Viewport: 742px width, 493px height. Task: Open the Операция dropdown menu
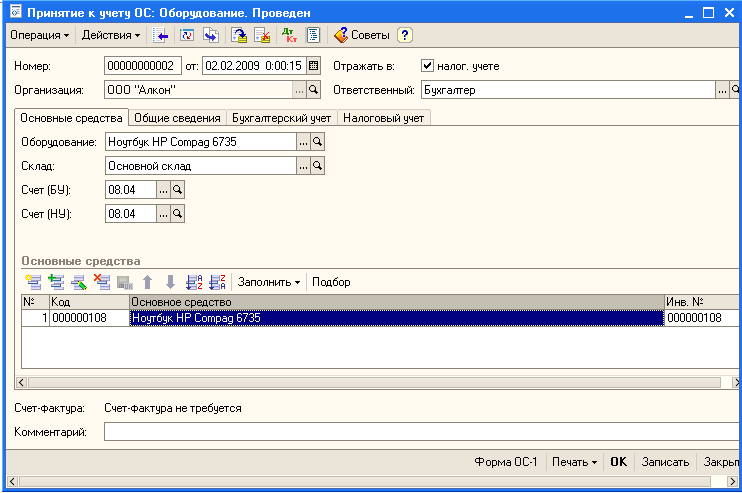pos(40,35)
